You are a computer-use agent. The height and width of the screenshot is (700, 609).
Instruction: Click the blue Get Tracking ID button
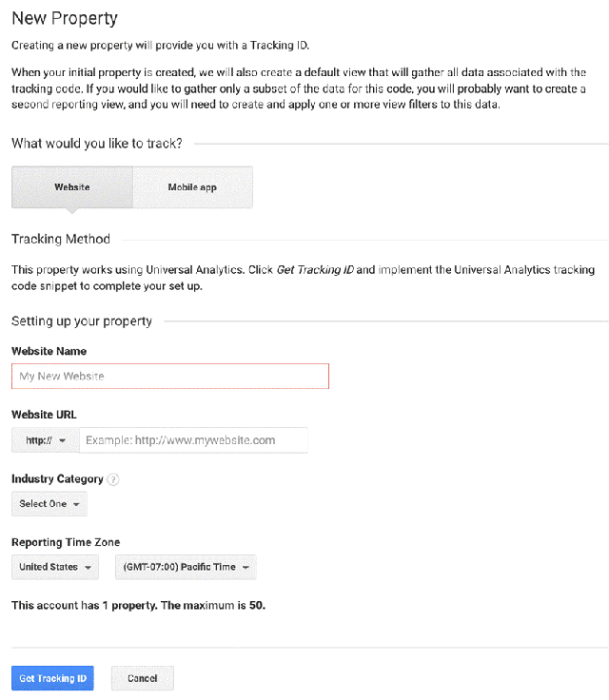pyautogui.click(x=53, y=678)
